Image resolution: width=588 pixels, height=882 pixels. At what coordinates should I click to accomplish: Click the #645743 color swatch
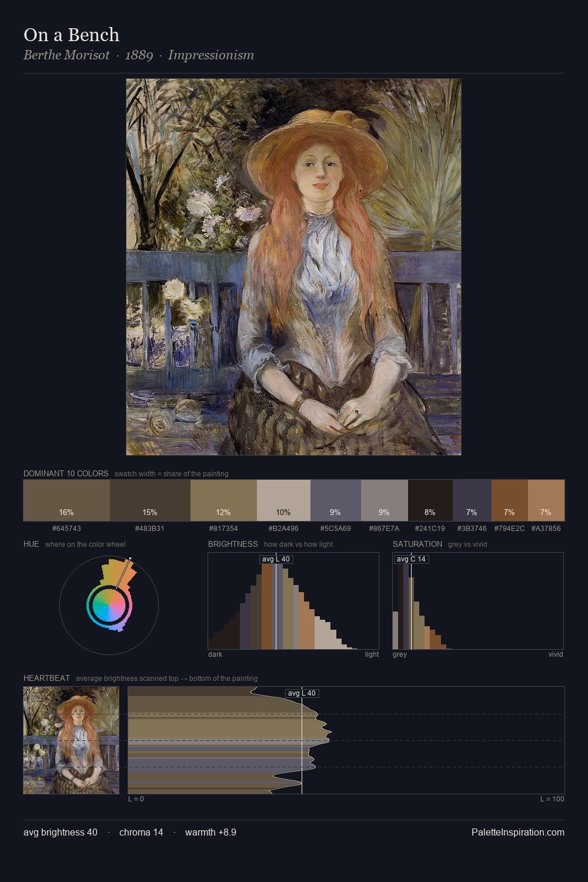(66, 500)
